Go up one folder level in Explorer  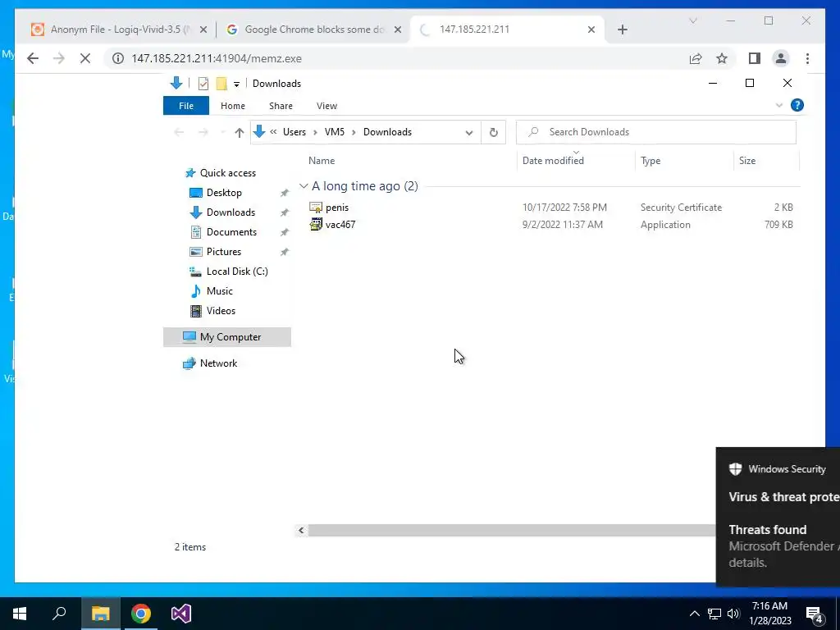pyautogui.click(x=239, y=132)
